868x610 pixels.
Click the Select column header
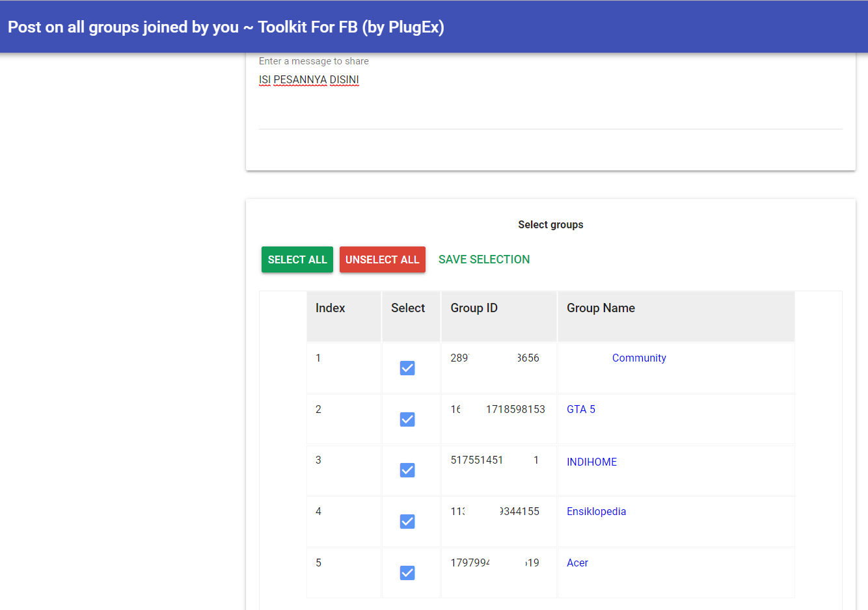tap(408, 308)
